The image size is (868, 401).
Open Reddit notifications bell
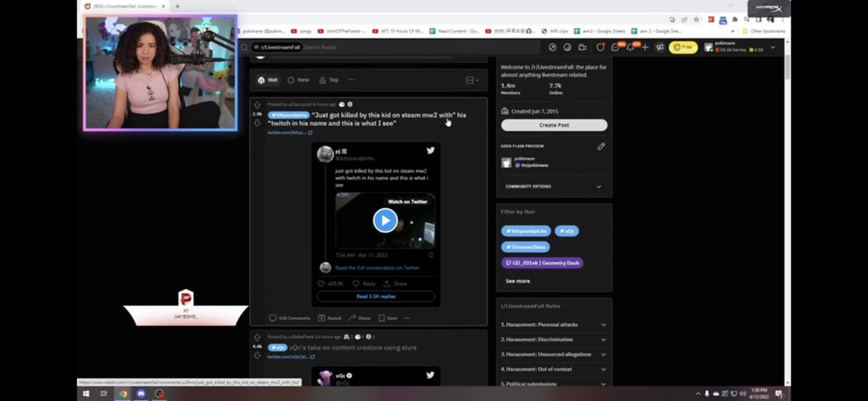tap(631, 47)
